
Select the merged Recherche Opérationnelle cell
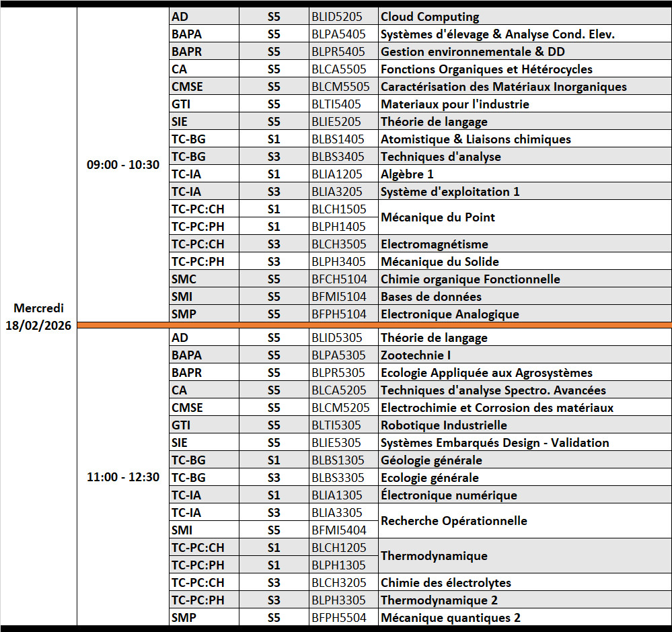(524, 521)
